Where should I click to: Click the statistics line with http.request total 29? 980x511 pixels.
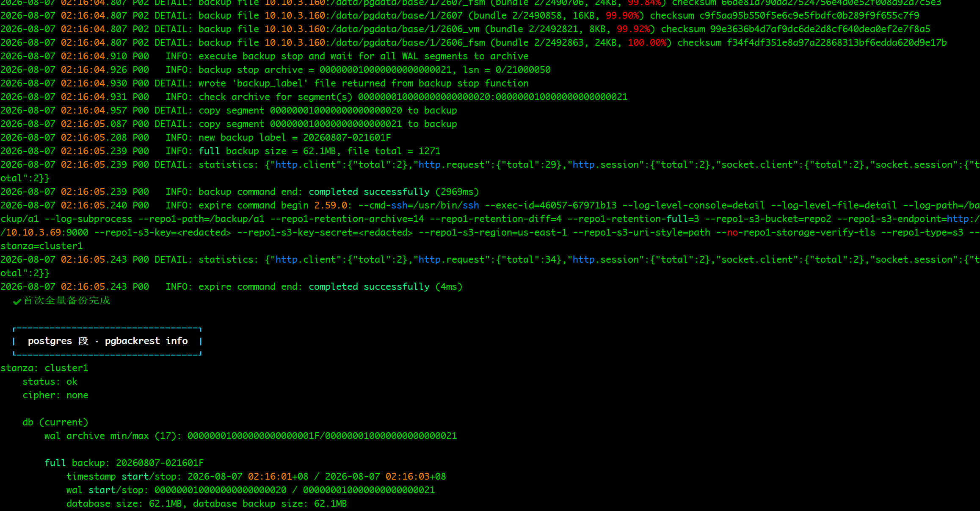point(490,172)
